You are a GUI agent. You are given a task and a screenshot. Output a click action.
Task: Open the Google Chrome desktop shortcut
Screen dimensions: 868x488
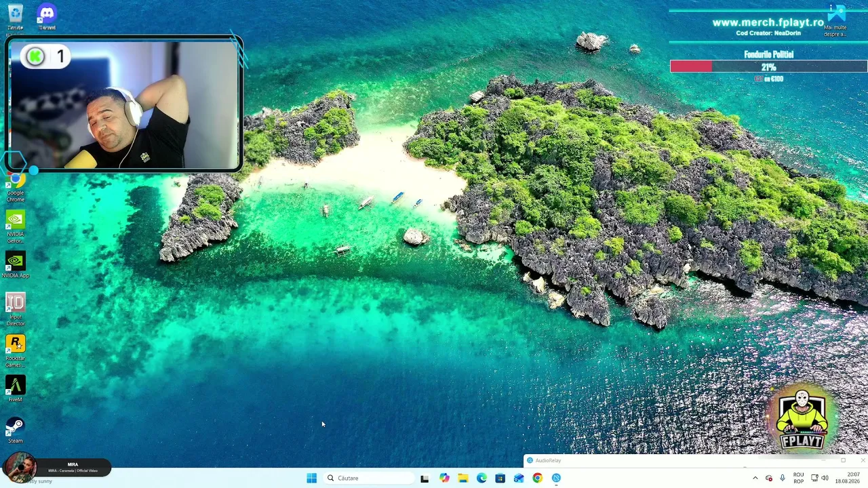coord(16,188)
